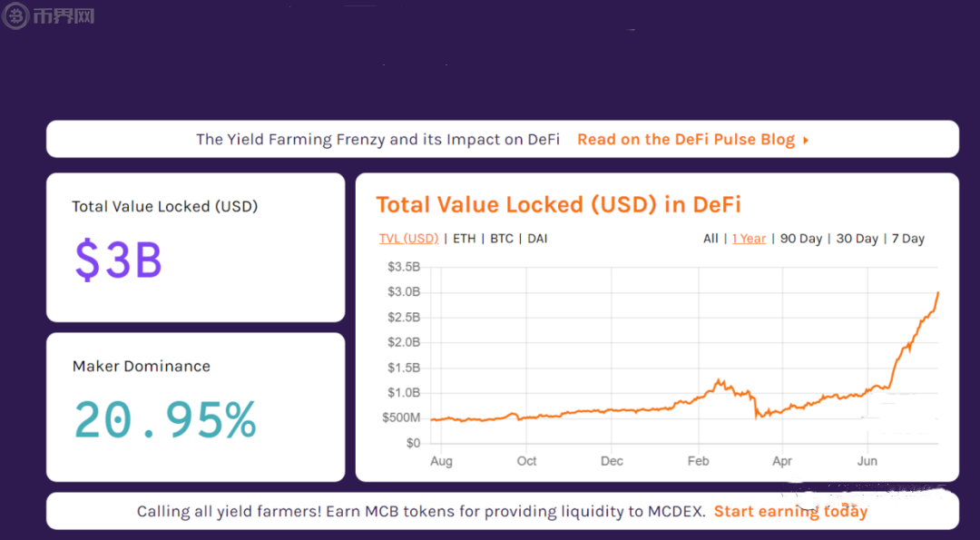Click the 币界网 watermark text

62,16
